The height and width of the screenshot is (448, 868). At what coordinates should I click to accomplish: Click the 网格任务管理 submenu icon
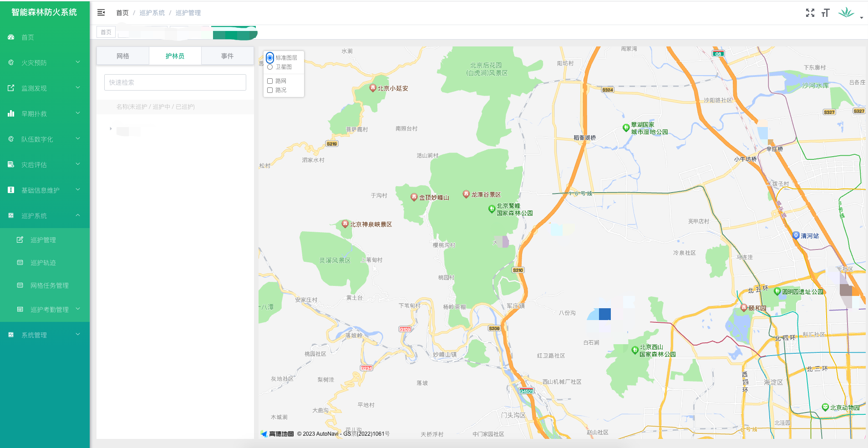pyautogui.click(x=20, y=285)
